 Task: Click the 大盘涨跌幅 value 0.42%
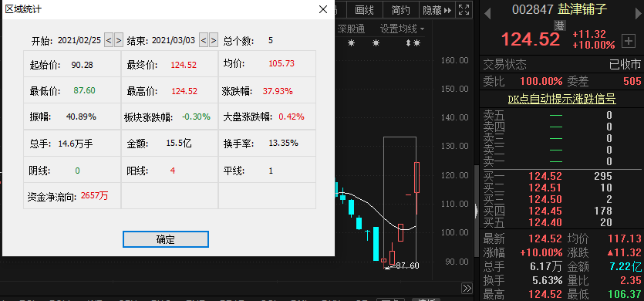click(292, 117)
